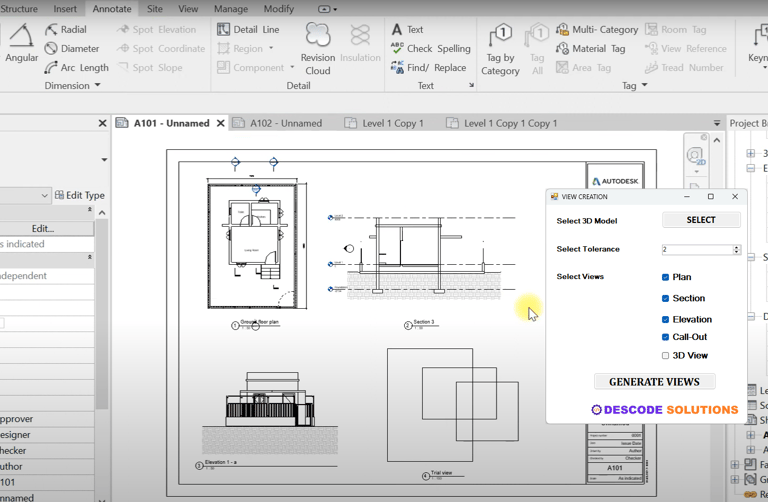Screen dimensions: 768x502
Task: Uncheck the Section checkbox
Action: point(665,298)
